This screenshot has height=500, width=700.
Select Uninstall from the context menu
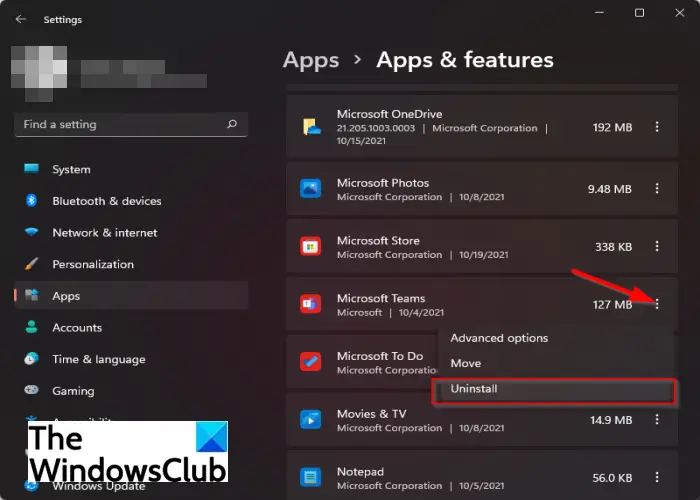pyautogui.click(x=554, y=391)
